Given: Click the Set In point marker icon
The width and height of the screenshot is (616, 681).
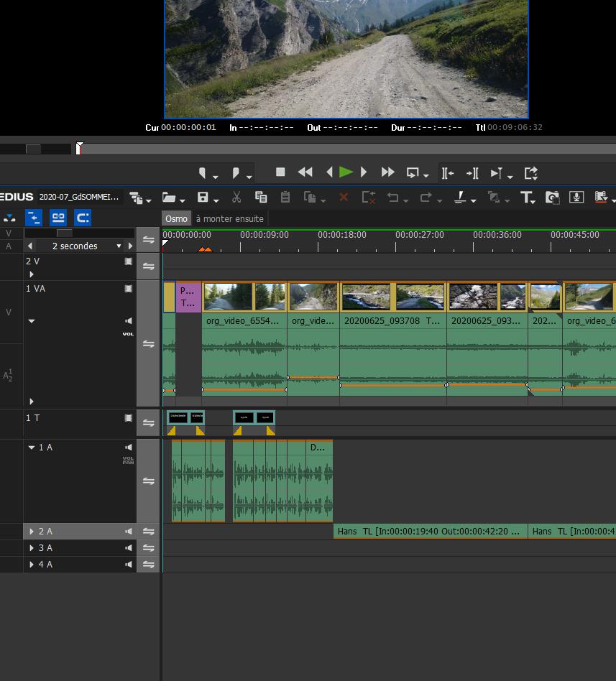Looking at the screenshot, I should [203, 173].
